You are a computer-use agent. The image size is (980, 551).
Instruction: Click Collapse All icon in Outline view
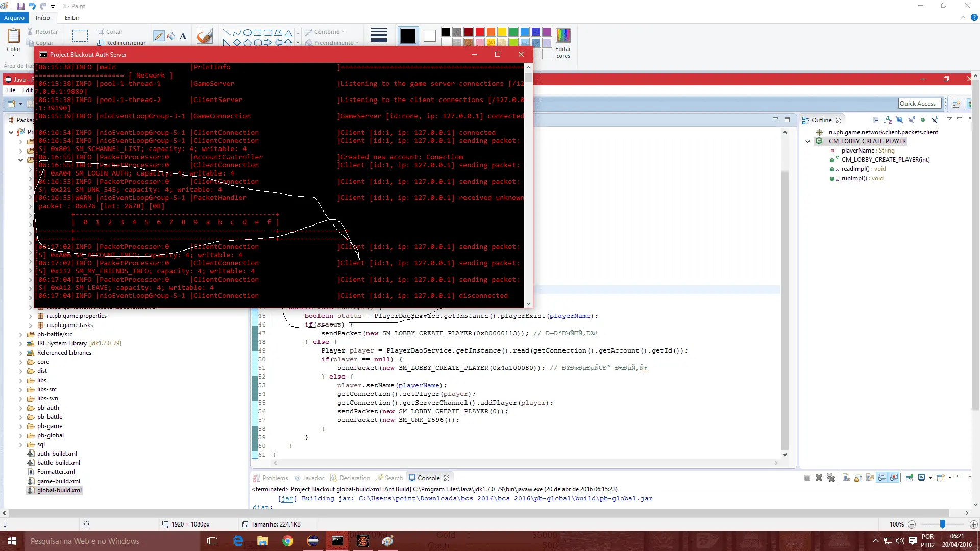coord(876,120)
